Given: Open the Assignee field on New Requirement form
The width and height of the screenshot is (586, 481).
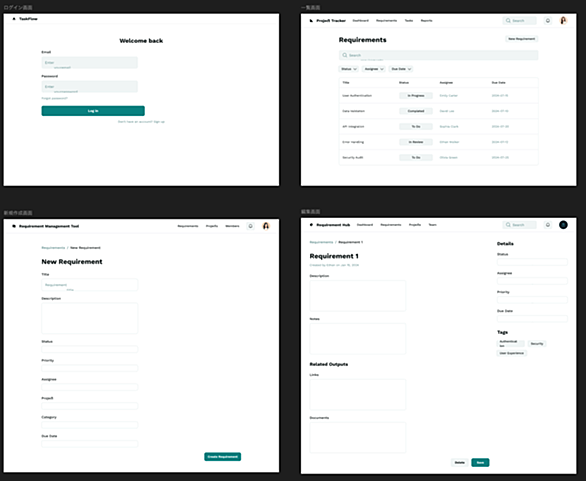Looking at the screenshot, I should [x=90, y=387].
